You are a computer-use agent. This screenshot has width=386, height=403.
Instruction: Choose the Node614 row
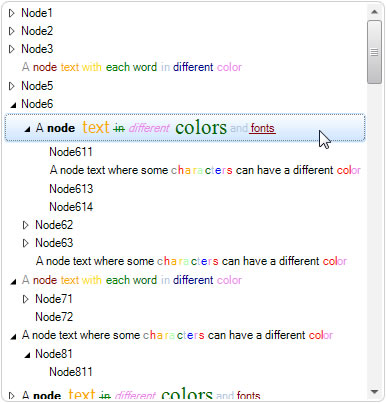point(71,207)
